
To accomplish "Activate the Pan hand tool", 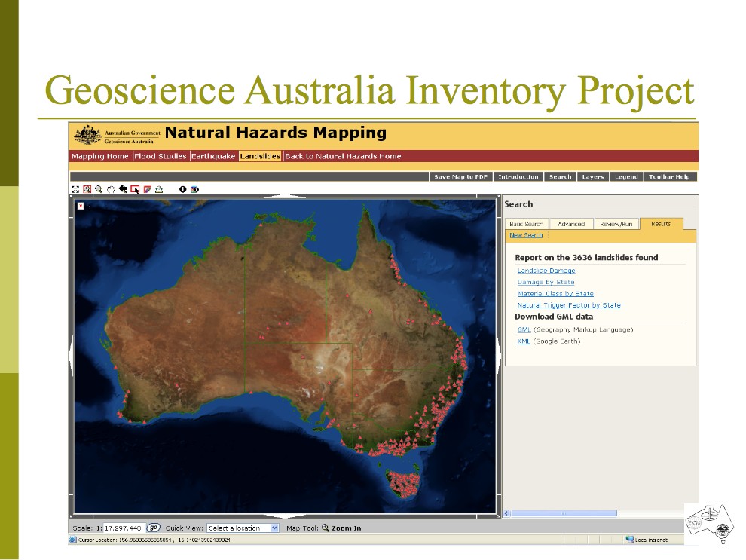I will pyautogui.click(x=111, y=189).
